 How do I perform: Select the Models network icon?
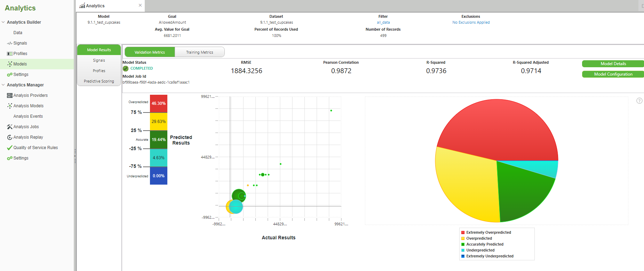(x=9, y=64)
